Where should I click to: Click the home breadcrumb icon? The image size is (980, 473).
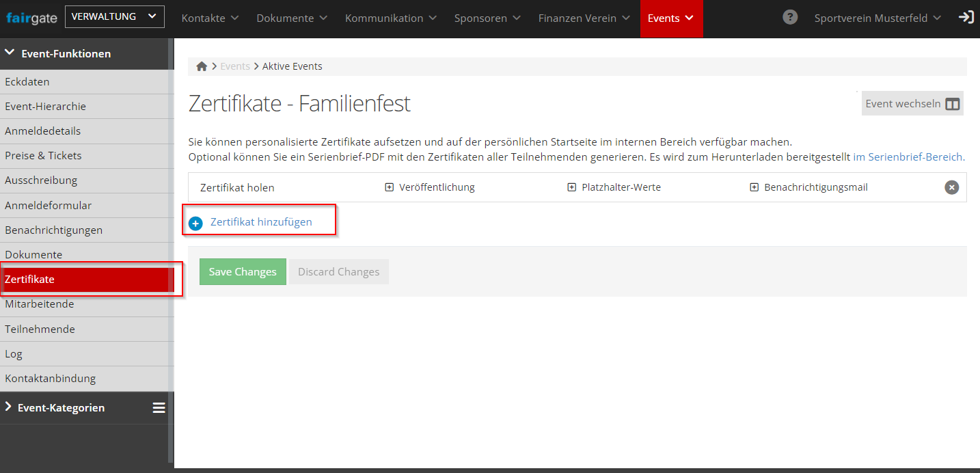[x=202, y=66]
